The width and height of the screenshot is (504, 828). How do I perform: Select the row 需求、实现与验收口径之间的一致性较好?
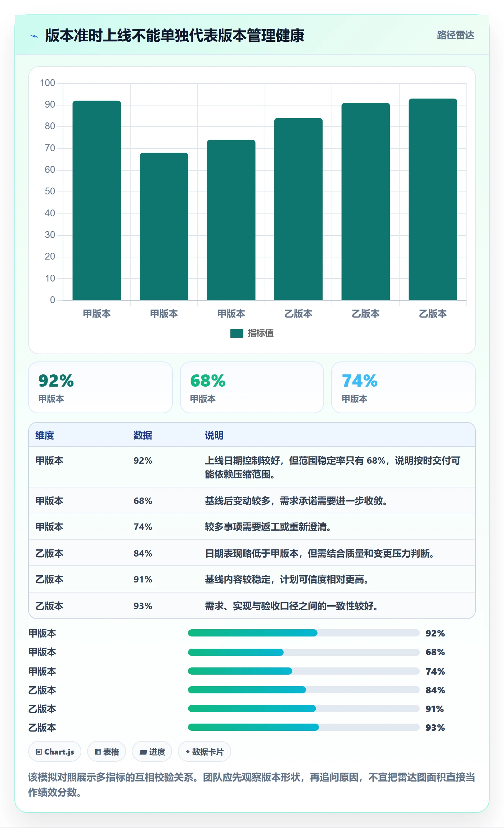[x=252, y=606]
